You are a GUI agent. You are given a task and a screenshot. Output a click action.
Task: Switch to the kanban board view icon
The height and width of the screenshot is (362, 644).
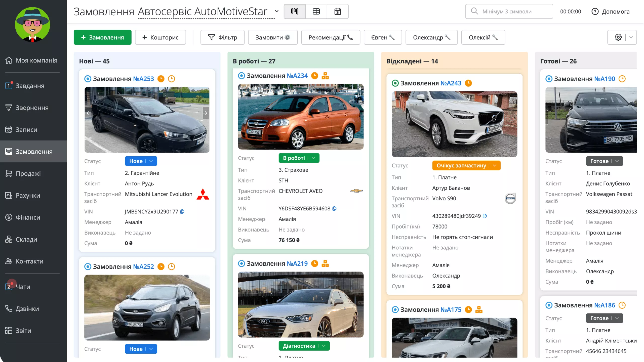click(x=295, y=11)
